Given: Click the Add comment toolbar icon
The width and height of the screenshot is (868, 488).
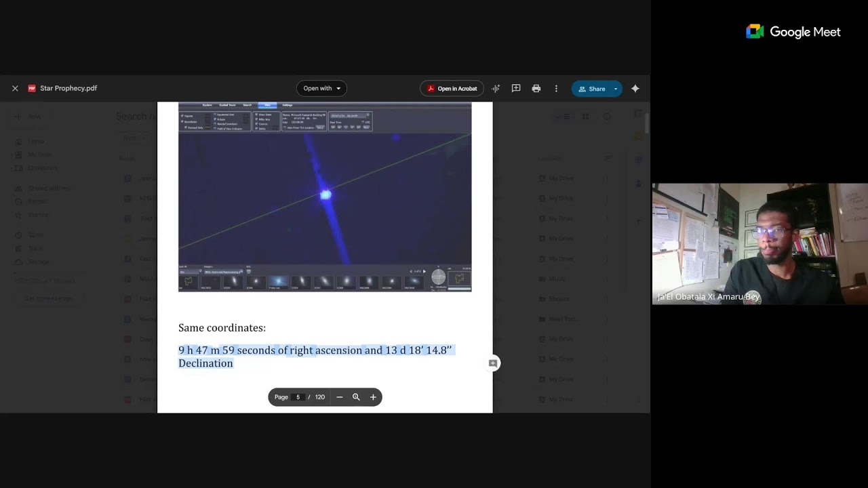Looking at the screenshot, I should pos(516,88).
